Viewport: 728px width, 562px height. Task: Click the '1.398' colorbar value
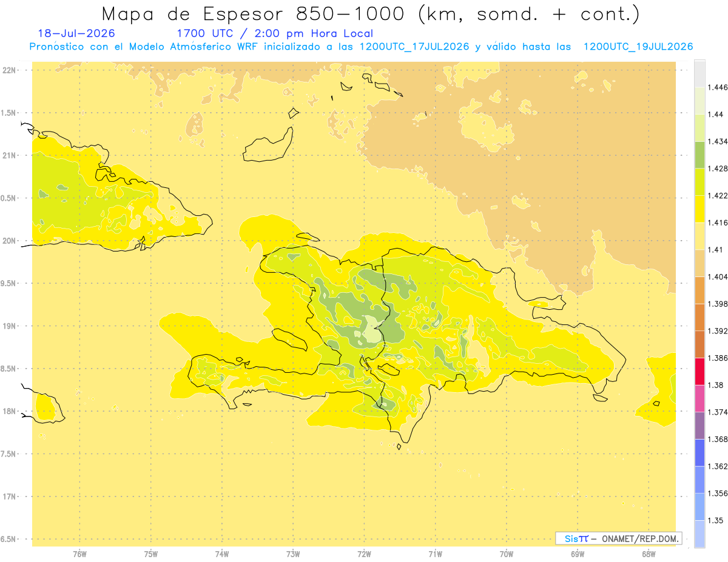[718, 304]
